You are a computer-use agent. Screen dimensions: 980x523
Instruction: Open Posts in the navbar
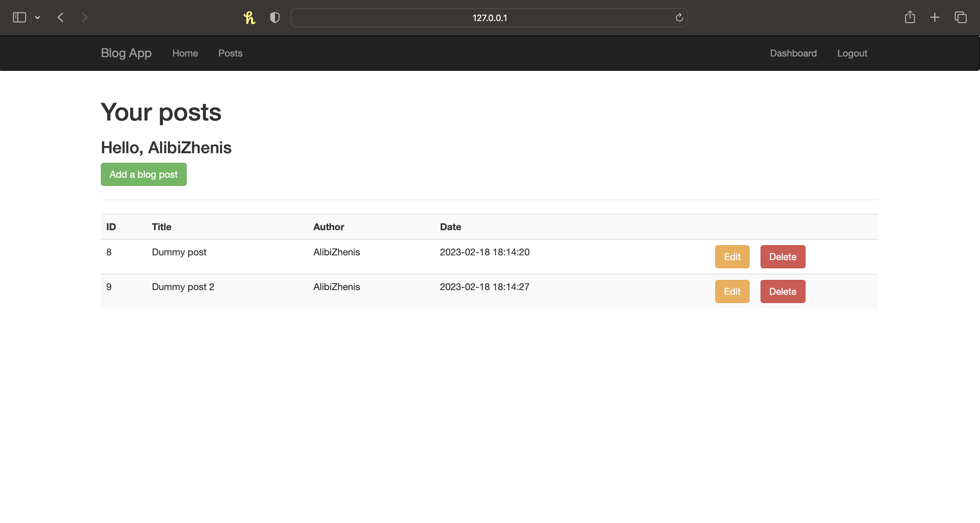pos(230,53)
